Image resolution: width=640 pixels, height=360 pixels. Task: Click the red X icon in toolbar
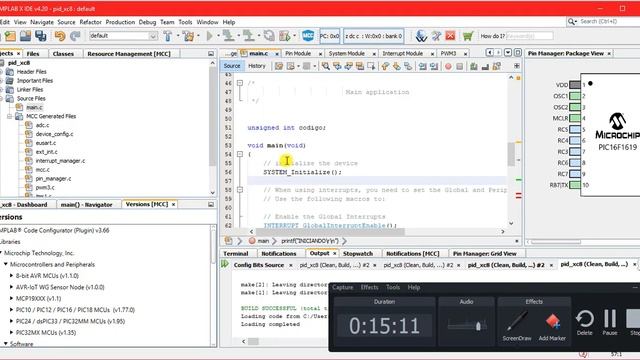point(450,36)
